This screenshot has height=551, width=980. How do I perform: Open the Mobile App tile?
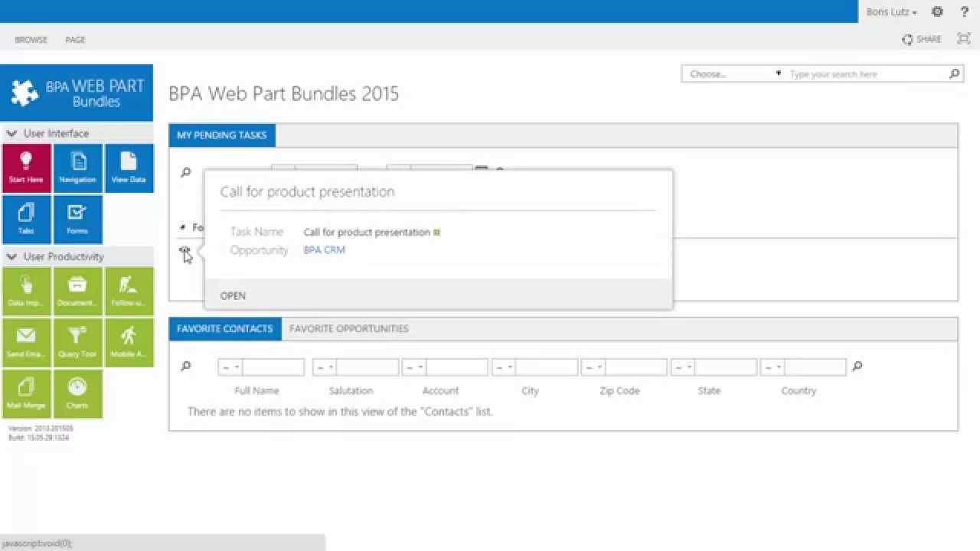coord(129,343)
